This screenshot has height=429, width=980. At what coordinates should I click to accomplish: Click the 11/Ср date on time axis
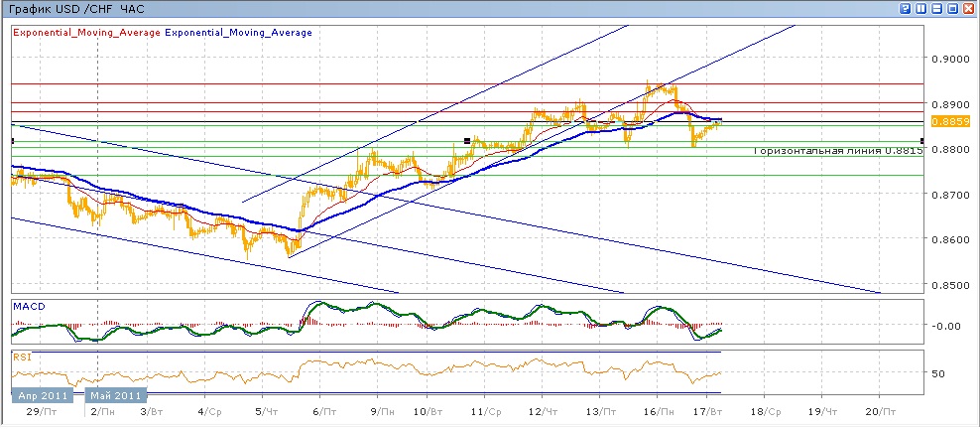pyautogui.click(x=483, y=409)
